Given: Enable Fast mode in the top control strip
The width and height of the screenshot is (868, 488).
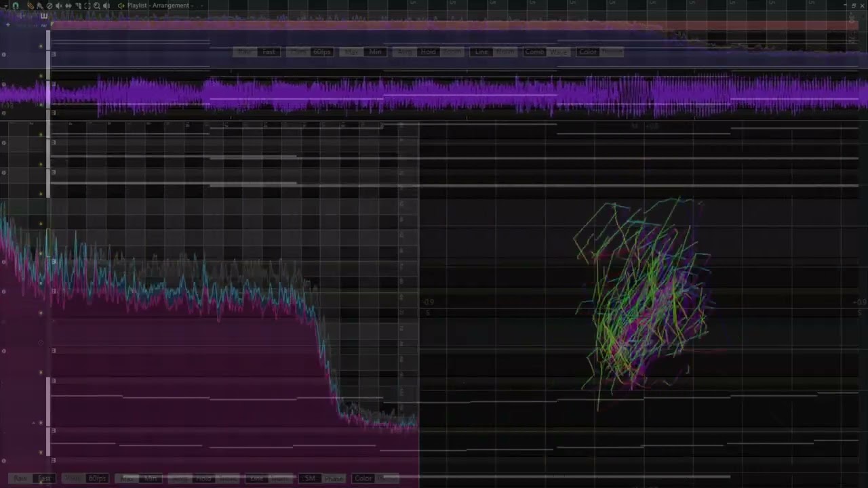Looking at the screenshot, I should tap(269, 52).
